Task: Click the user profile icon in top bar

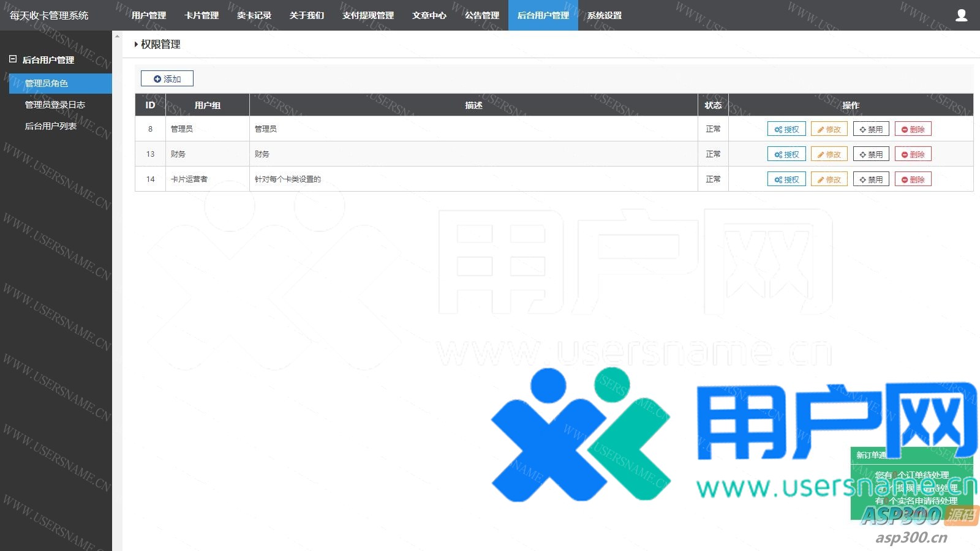Action: click(x=961, y=15)
